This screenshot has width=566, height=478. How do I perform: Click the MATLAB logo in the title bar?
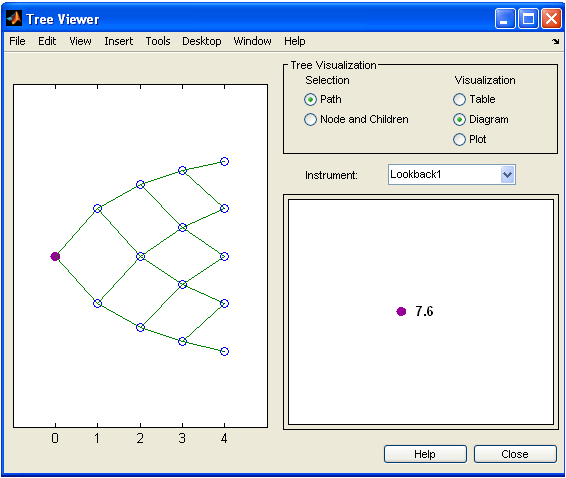pos(14,18)
